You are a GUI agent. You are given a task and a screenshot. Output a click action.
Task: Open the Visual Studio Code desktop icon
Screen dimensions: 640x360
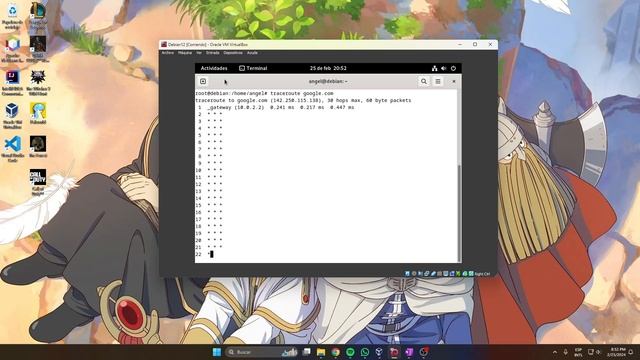click(x=13, y=149)
